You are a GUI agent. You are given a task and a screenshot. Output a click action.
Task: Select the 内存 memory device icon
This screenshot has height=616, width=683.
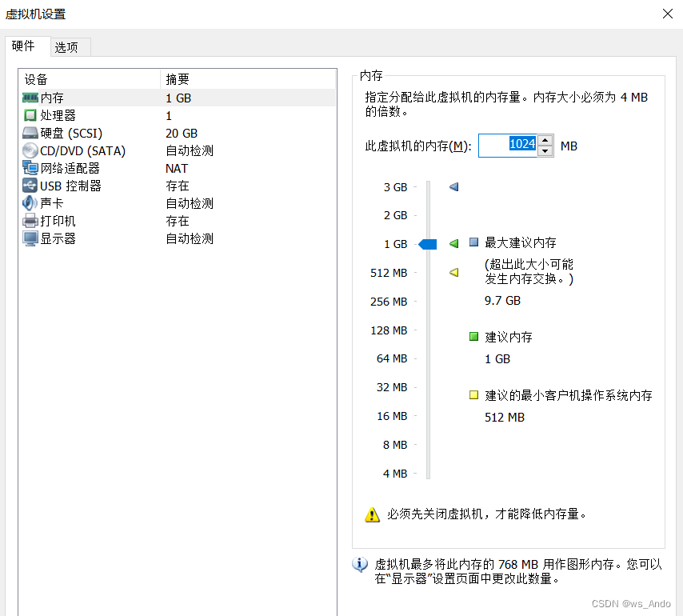(30, 98)
